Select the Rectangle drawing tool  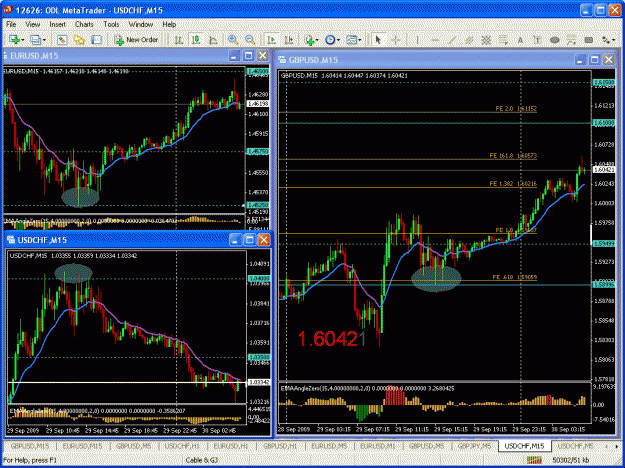pos(589,39)
